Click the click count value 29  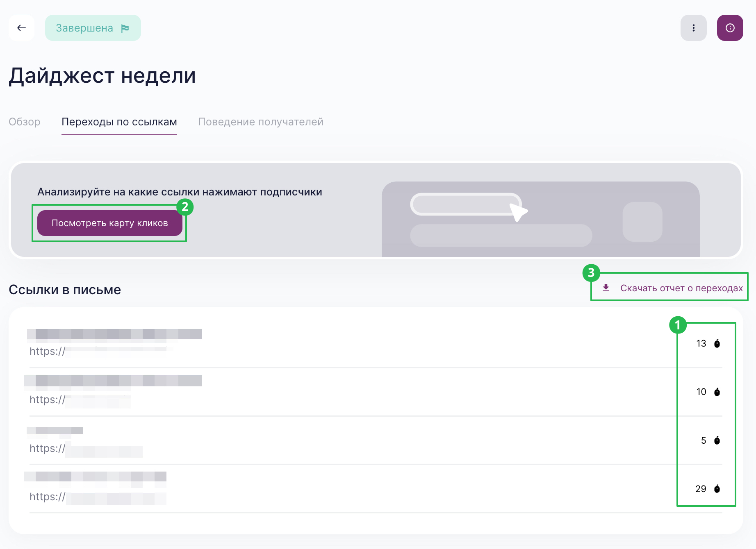click(701, 489)
